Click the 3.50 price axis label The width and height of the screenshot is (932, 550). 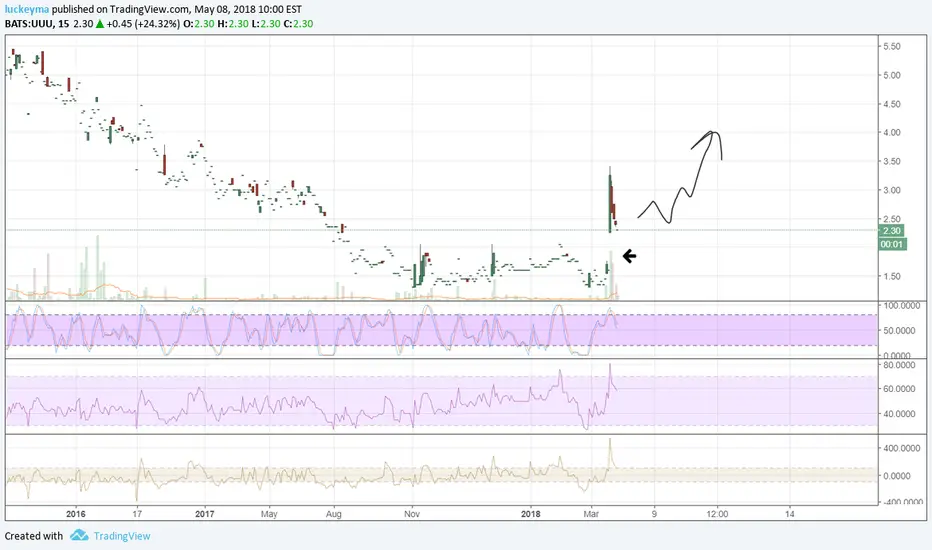click(x=892, y=161)
